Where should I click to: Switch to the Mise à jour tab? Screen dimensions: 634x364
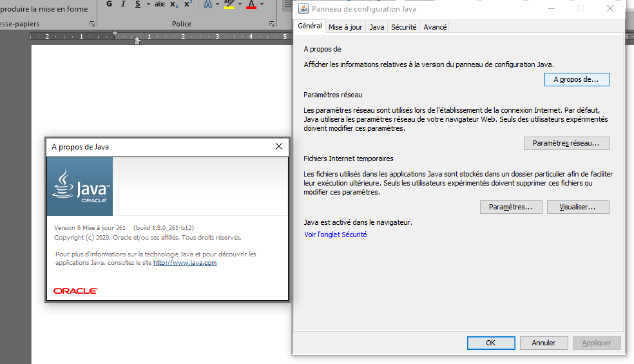click(345, 27)
